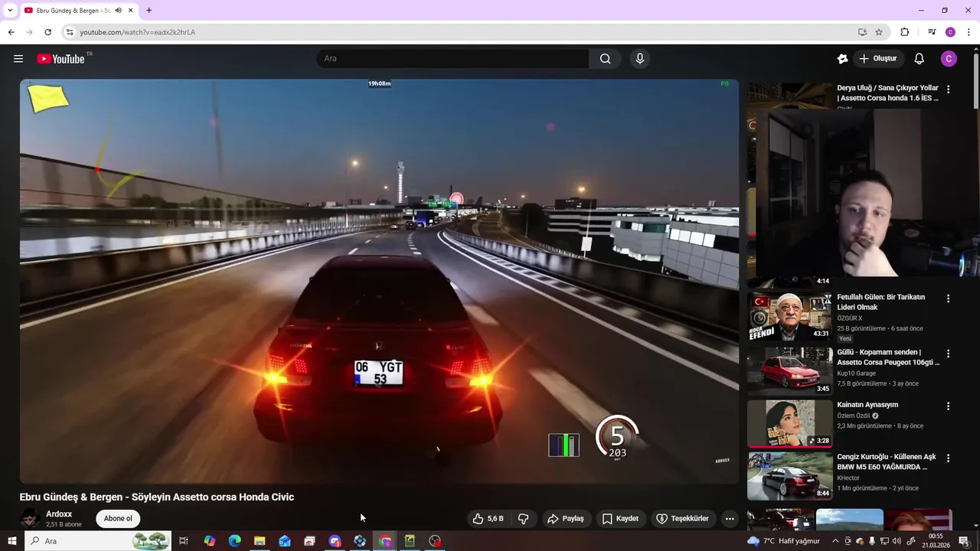Open options for the Kainatın Aynasıyım video

coord(948,406)
